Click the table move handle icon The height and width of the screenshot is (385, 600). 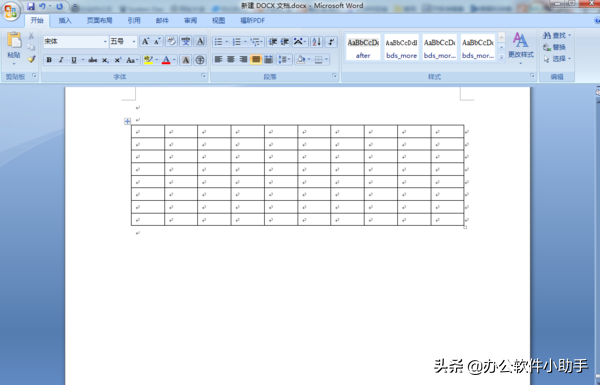(x=128, y=121)
